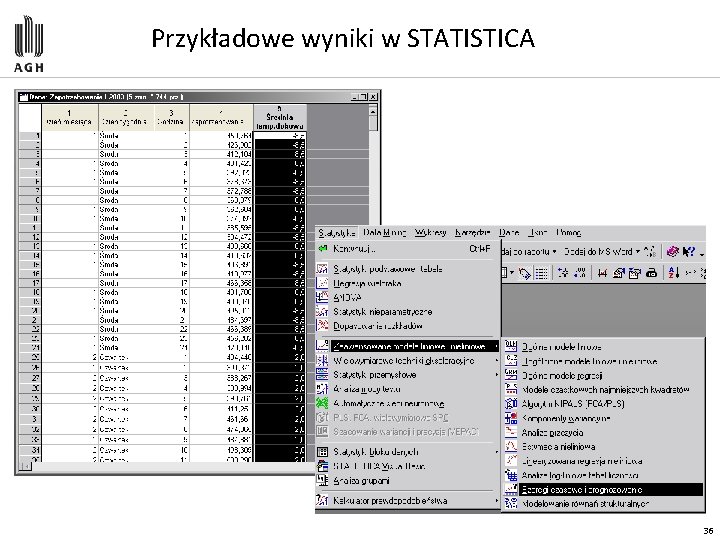Screen dimensions: 720x540
Task: Click Modele cząstkowych najmniejszych kwadratów icon
Action: coord(511,389)
